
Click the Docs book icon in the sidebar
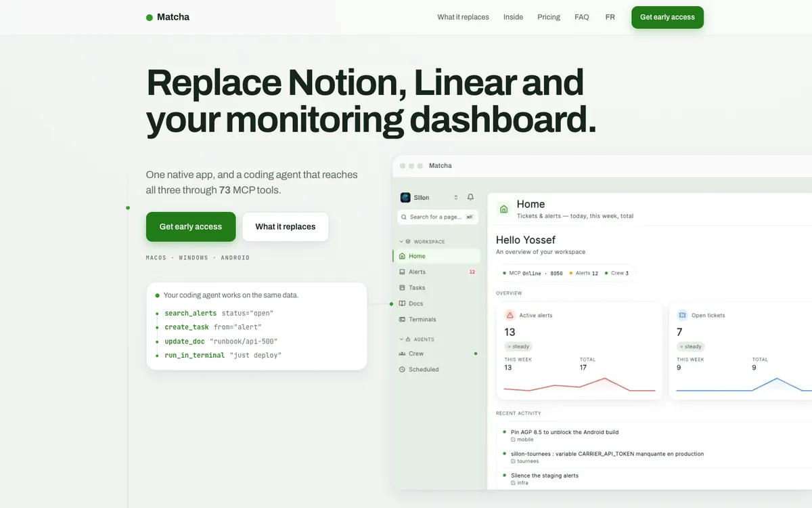click(x=402, y=303)
